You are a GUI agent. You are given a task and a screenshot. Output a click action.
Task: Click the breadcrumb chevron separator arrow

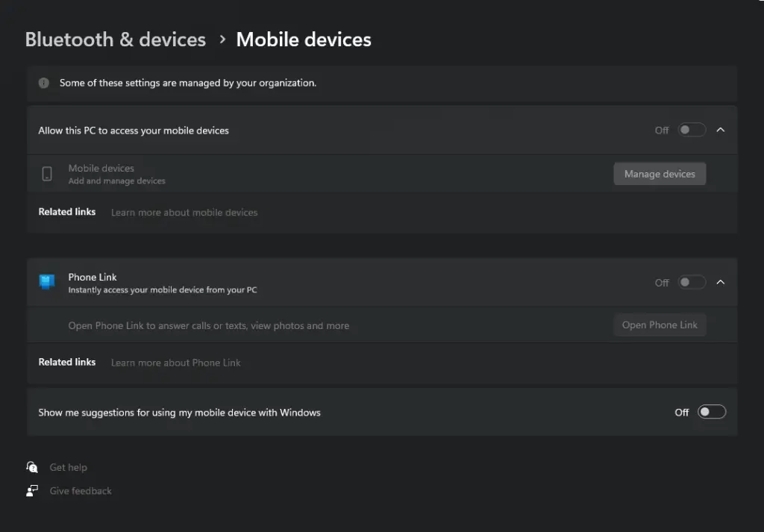coord(222,40)
